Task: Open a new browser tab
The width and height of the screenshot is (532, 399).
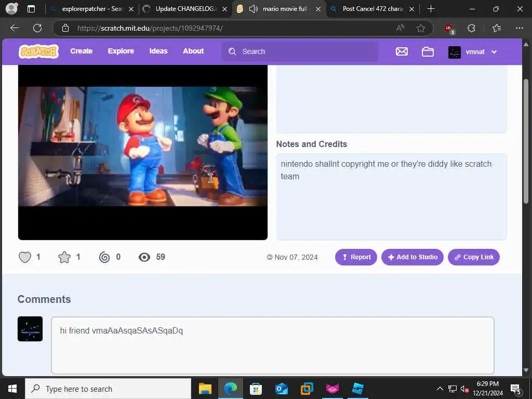Action: tap(431, 9)
